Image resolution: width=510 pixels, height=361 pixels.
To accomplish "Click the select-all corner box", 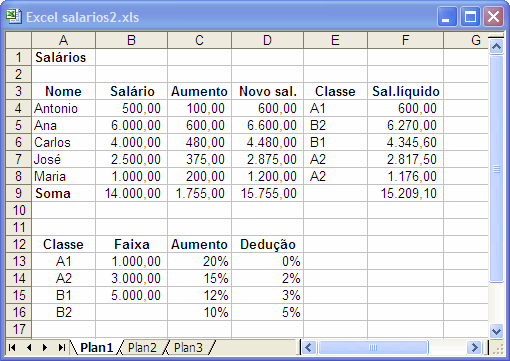I will (x=19, y=40).
